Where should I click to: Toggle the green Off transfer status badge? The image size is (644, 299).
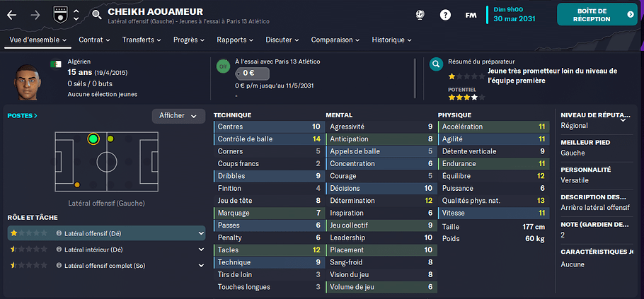click(223, 66)
